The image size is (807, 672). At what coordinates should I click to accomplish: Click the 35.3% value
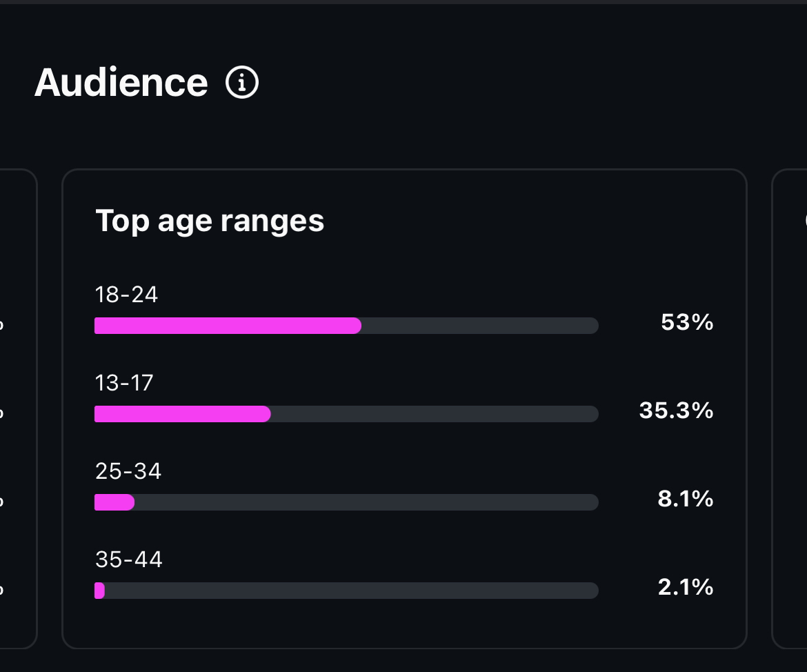676,411
